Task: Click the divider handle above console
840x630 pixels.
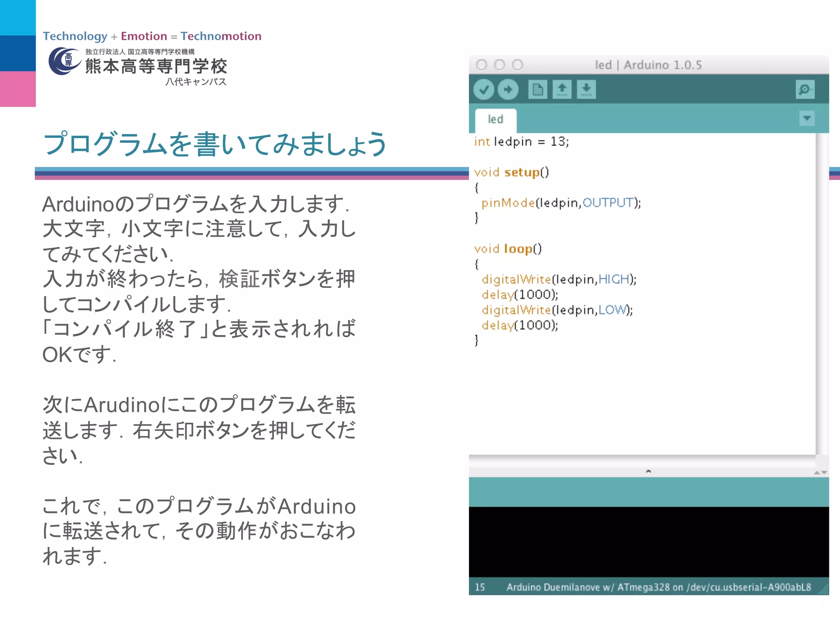Action: tap(648, 472)
